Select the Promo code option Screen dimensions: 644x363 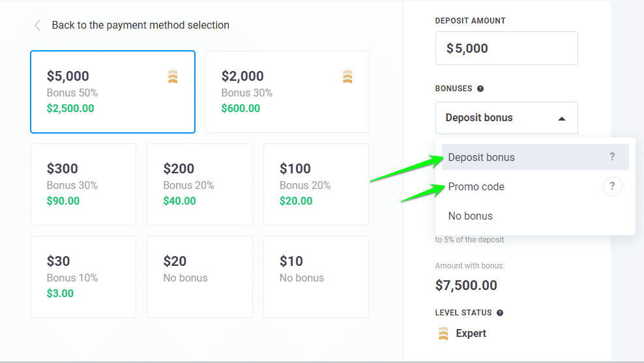coord(476,187)
